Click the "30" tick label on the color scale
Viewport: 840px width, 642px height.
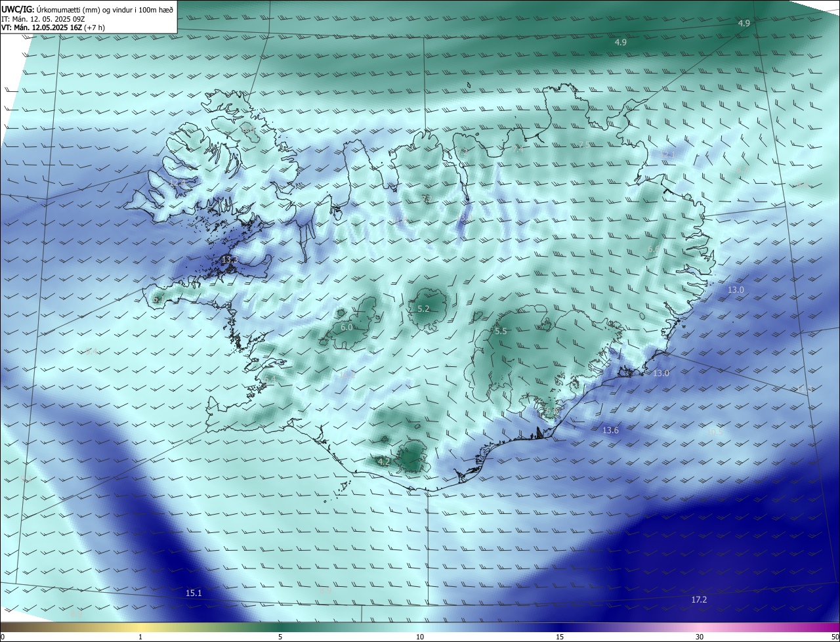[x=700, y=637]
